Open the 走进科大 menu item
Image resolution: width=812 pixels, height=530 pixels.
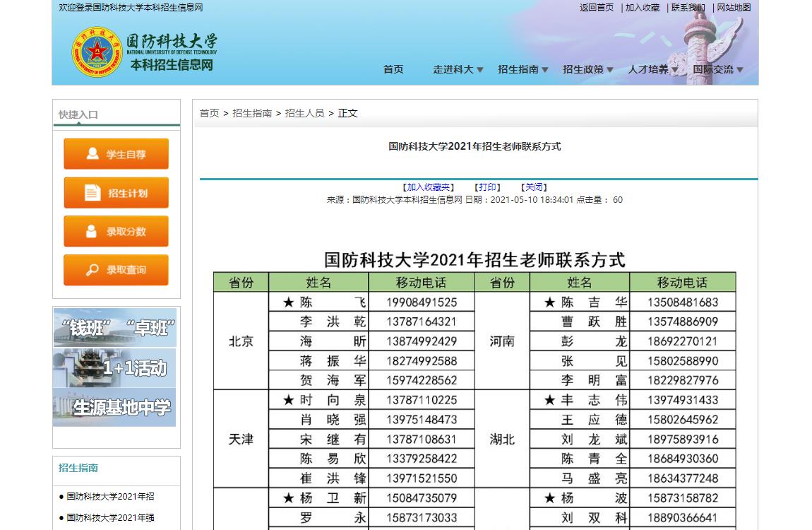click(x=453, y=69)
